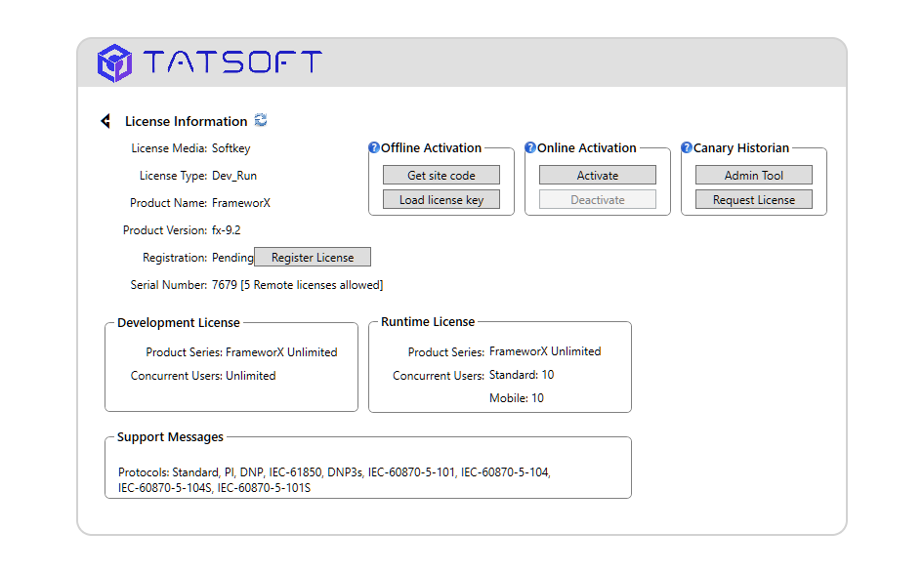The image size is (924, 573).
Task: Click the Runtime License Mobile: 10 value
Action: coord(517,398)
